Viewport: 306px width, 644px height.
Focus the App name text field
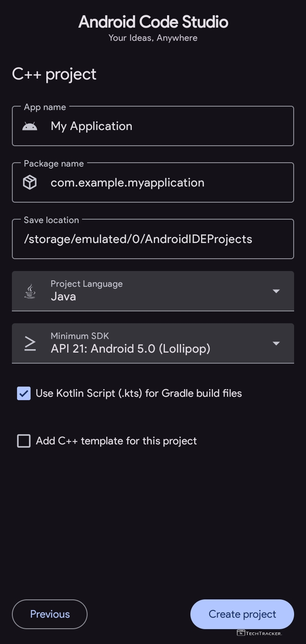[x=170, y=126]
